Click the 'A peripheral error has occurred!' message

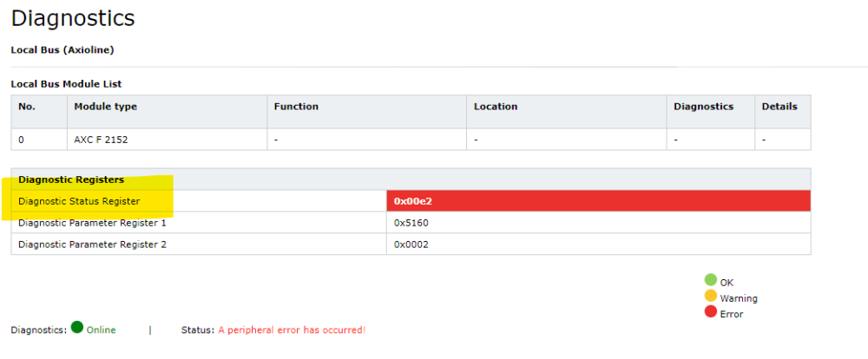[x=292, y=330]
